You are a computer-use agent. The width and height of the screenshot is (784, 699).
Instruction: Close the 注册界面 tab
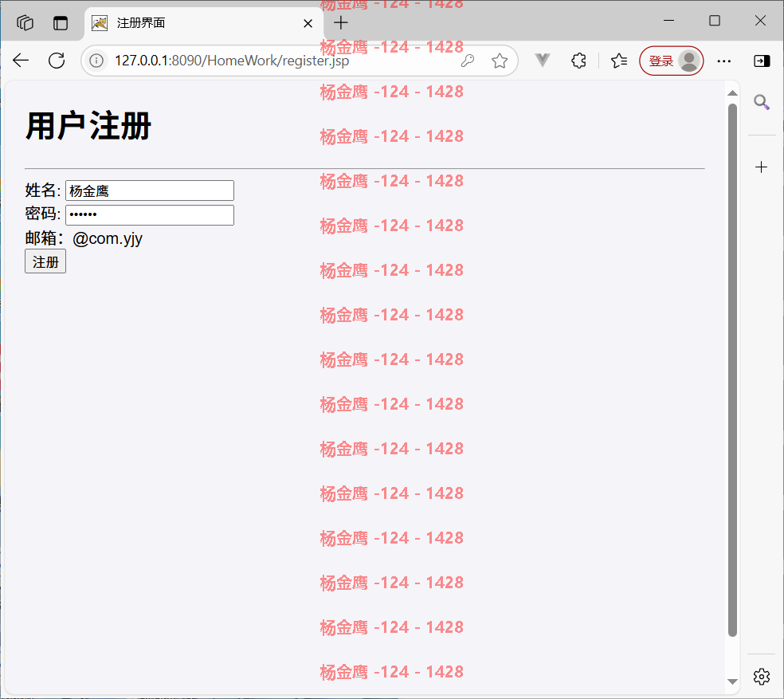click(308, 24)
